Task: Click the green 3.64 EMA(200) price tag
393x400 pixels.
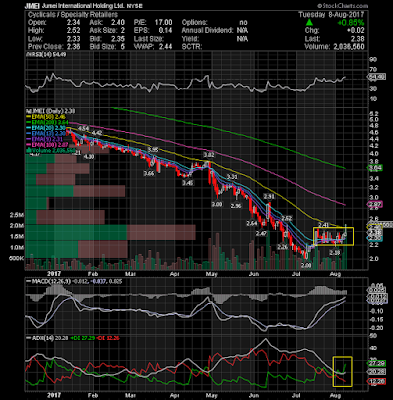Action: click(374, 168)
